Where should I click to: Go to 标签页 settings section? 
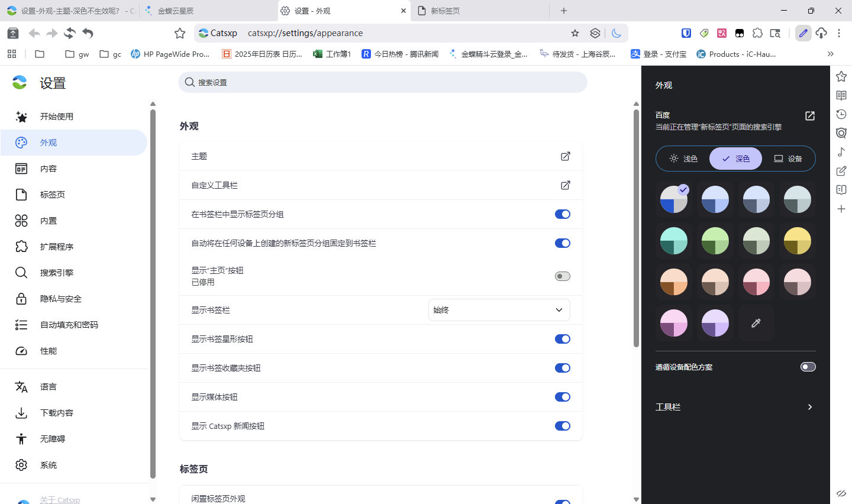coord(74,195)
